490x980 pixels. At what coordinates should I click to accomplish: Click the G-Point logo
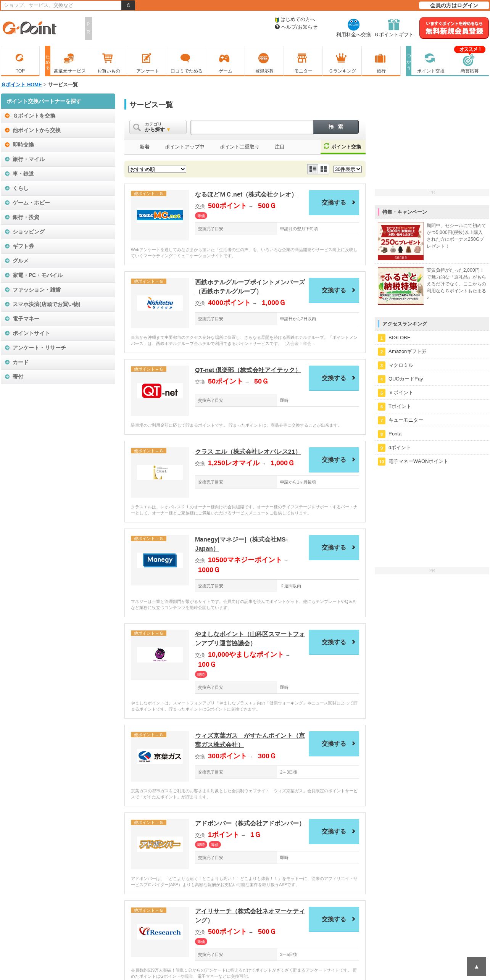[29, 28]
